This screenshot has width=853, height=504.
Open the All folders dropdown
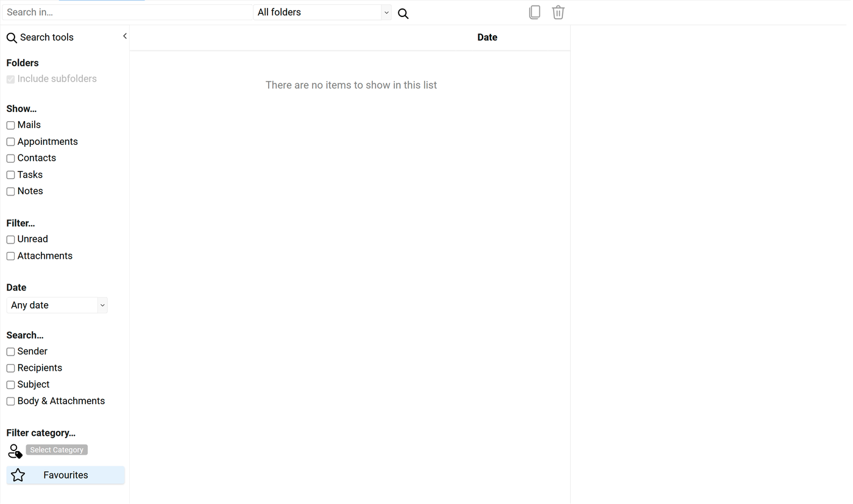point(322,12)
